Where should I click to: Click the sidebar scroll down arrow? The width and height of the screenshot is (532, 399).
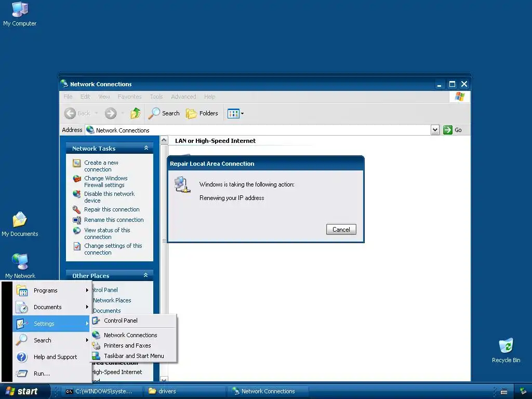pyautogui.click(x=164, y=379)
